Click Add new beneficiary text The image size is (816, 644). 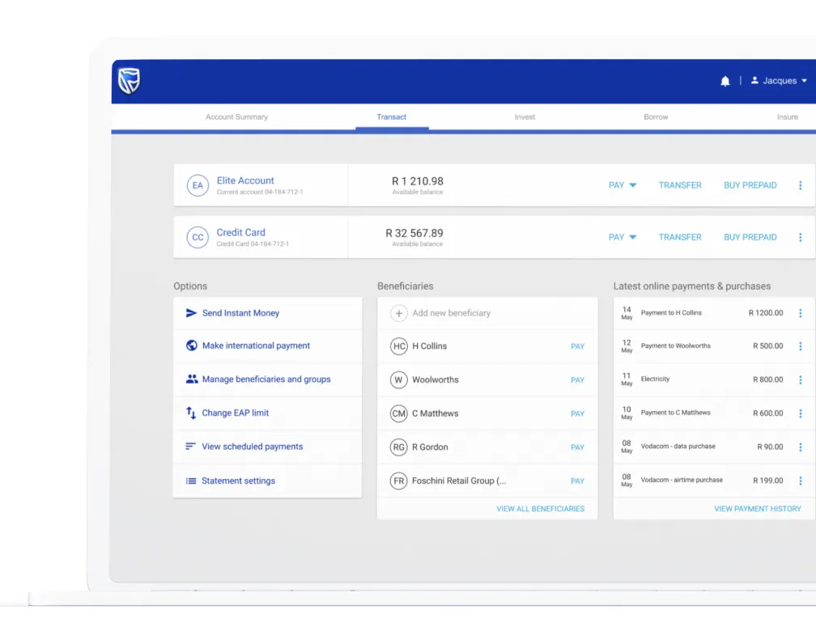pos(451,313)
